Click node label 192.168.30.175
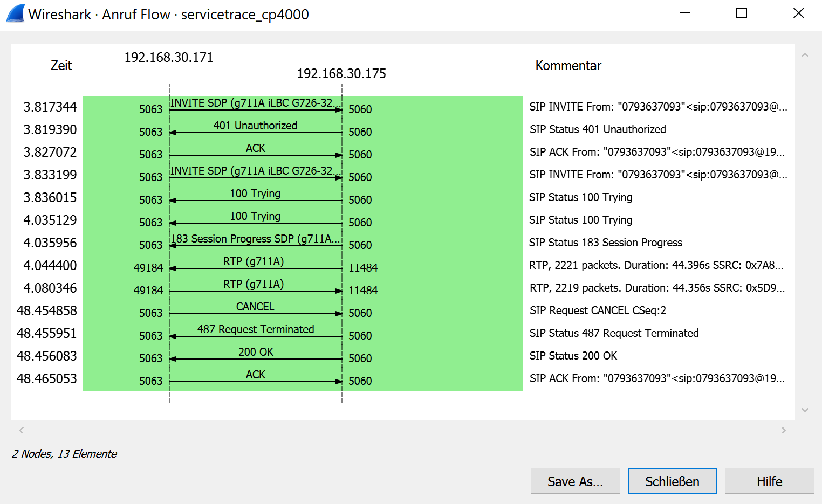The width and height of the screenshot is (822, 504). pos(341,74)
